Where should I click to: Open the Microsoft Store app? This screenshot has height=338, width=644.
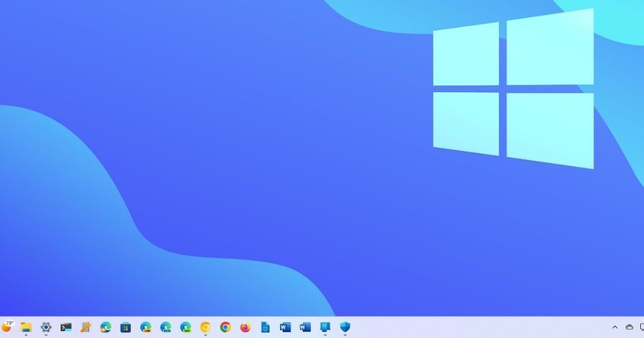point(126,327)
